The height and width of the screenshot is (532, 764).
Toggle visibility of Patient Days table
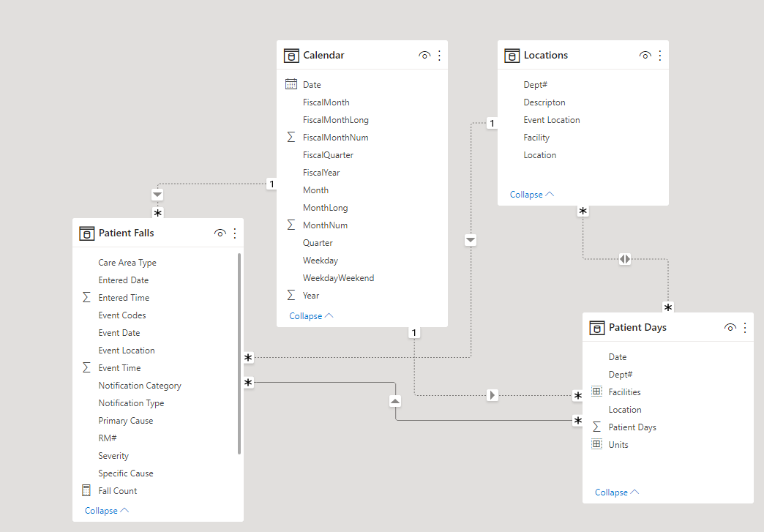coord(730,328)
